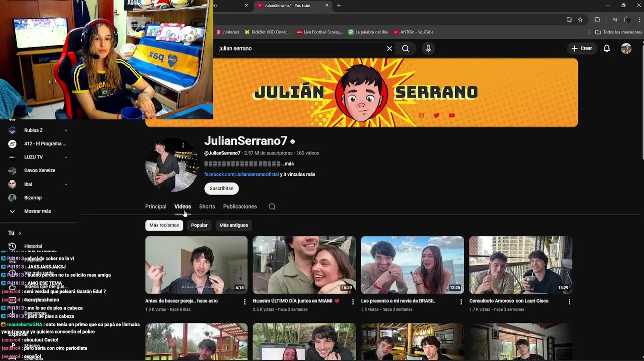
Task: Expand 'Mostrar más' subscriptions
Action: (x=39, y=211)
